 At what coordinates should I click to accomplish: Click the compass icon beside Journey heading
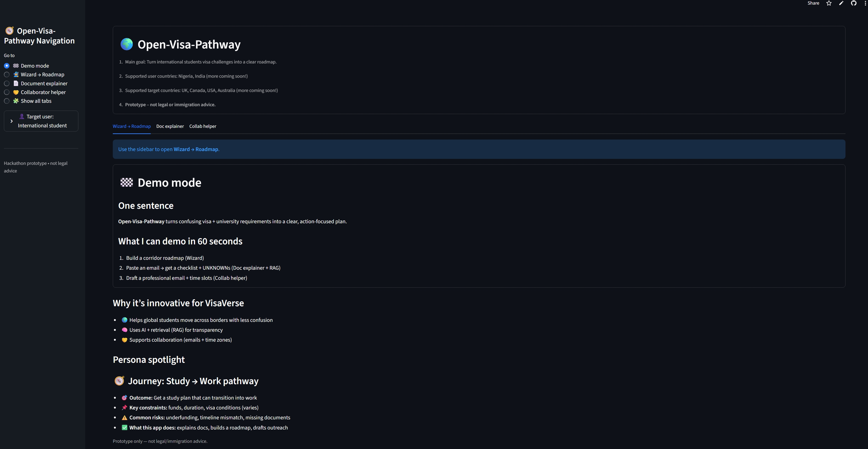point(119,381)
